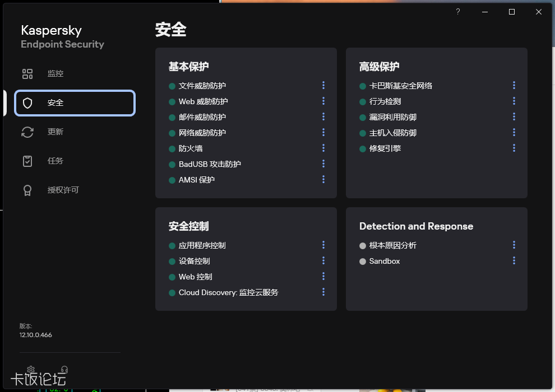Click the headset support icon

coord(64,370)
